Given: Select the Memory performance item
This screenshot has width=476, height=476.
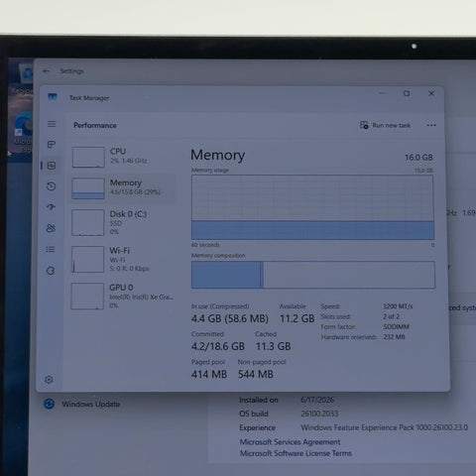Looking at the screenshot, I should click(x=123, y=188).
